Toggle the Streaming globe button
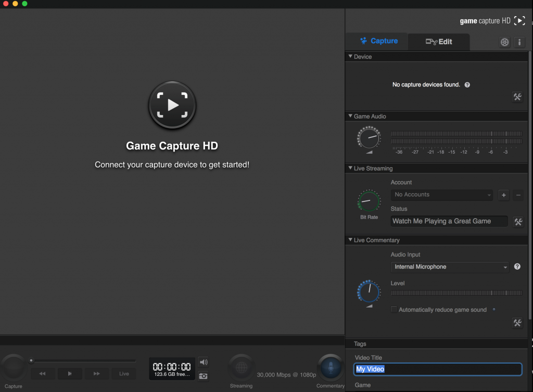The image size is (533, 392). [242, 367]
